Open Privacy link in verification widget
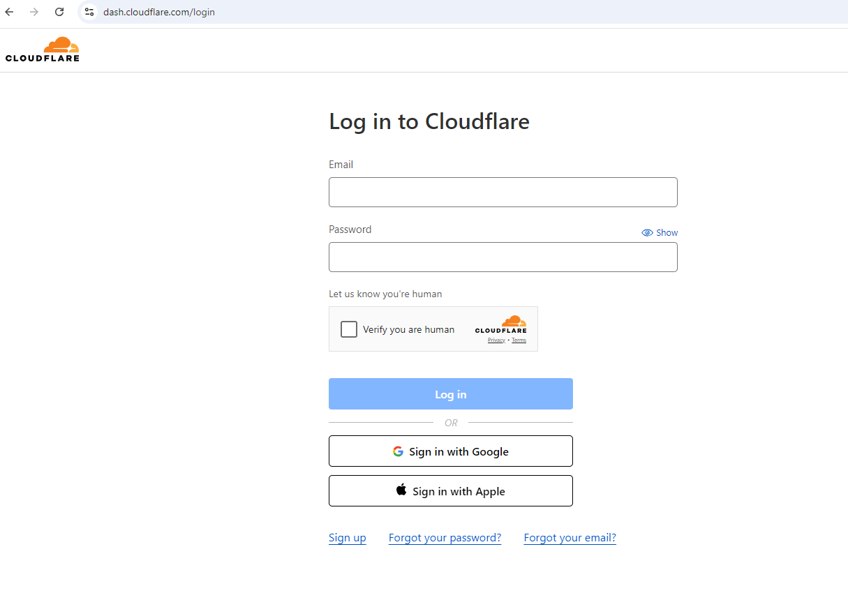Viewport: 848px width, 616px height. (496, 340)
